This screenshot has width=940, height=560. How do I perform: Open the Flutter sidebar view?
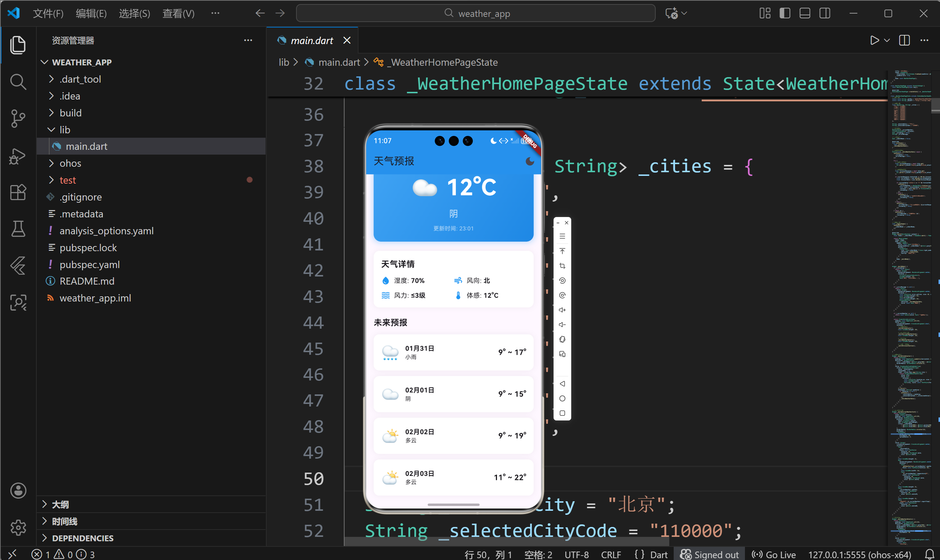pyautogui.click(x=18, y=265)
